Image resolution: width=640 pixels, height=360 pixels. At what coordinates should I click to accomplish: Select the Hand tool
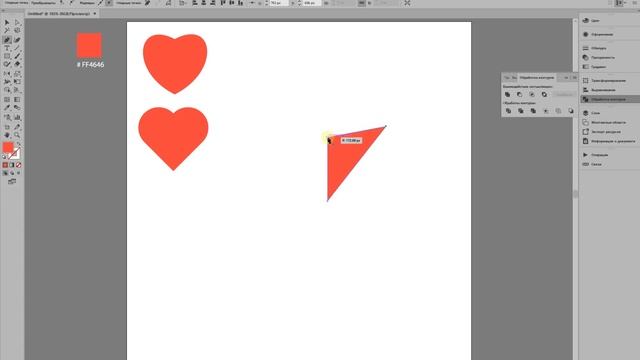click(x=7, y=135)
